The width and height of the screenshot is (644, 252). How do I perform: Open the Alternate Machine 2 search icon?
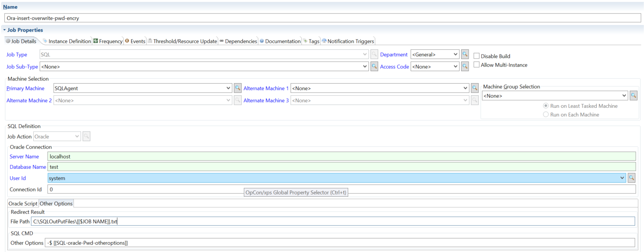(x=237, y=100)
